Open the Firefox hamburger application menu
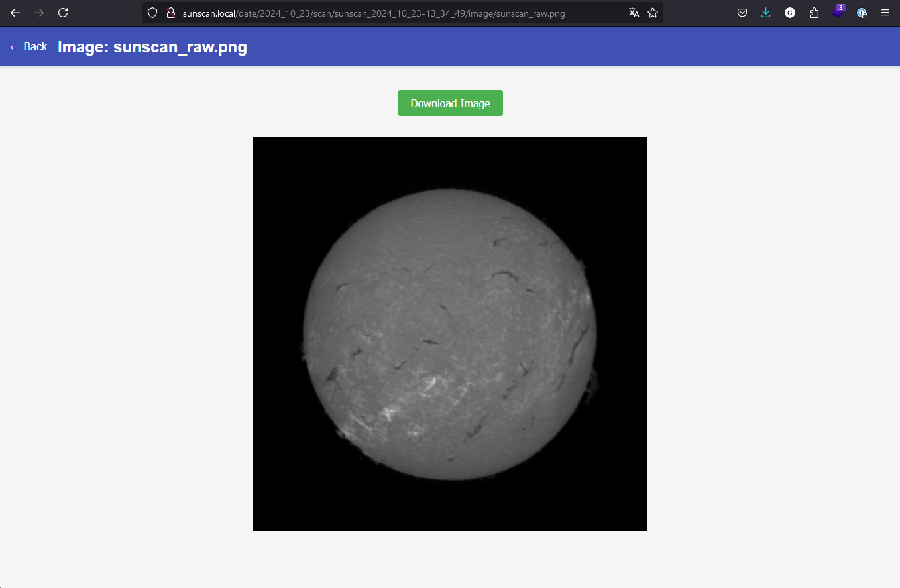Image resolution: width=900 pixels, height=588 pixels. tap(885, 13)
